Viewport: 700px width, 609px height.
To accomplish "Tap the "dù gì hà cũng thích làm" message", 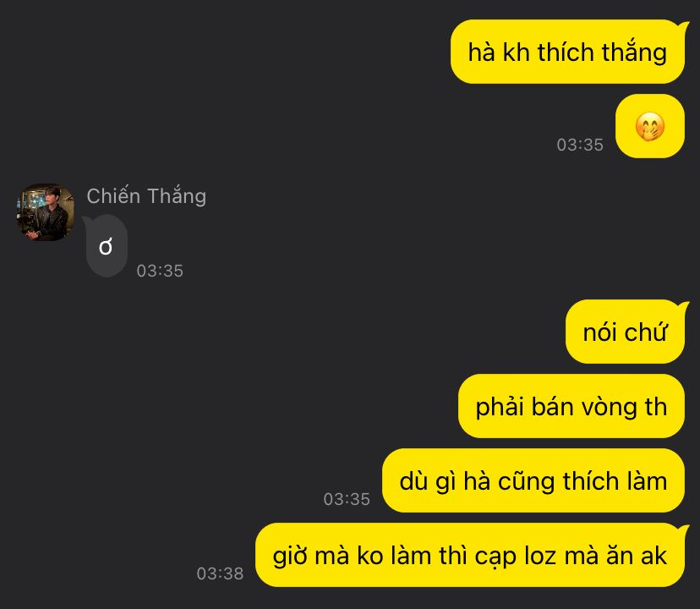I will [533, 480].
